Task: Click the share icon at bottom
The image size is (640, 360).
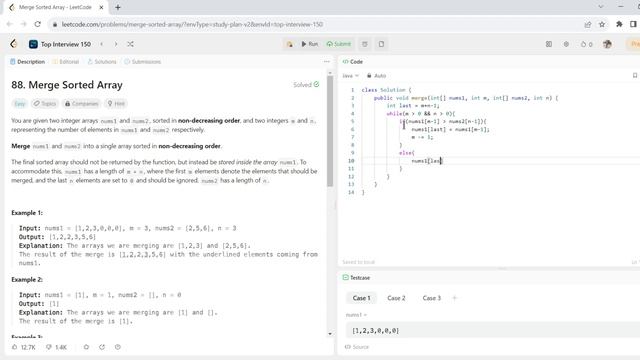Action: pos(102,347)
